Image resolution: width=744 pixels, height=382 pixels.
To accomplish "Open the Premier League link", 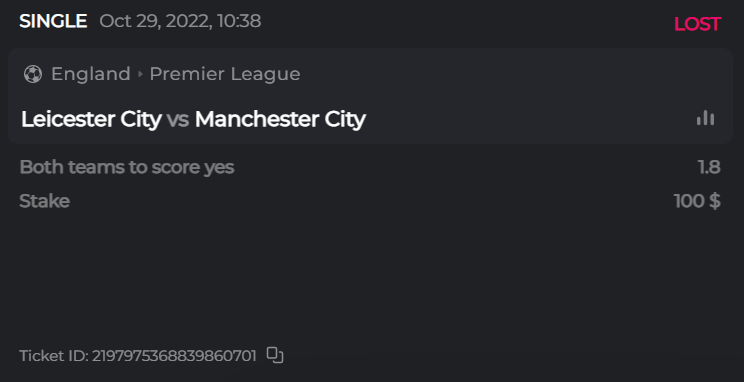I will pyautogui.click(x=225, y=74).
